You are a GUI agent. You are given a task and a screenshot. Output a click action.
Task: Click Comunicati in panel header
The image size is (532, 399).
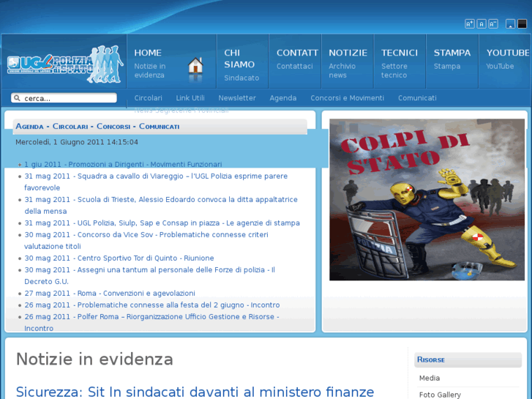pyautogui.click(x=159, y=127)
